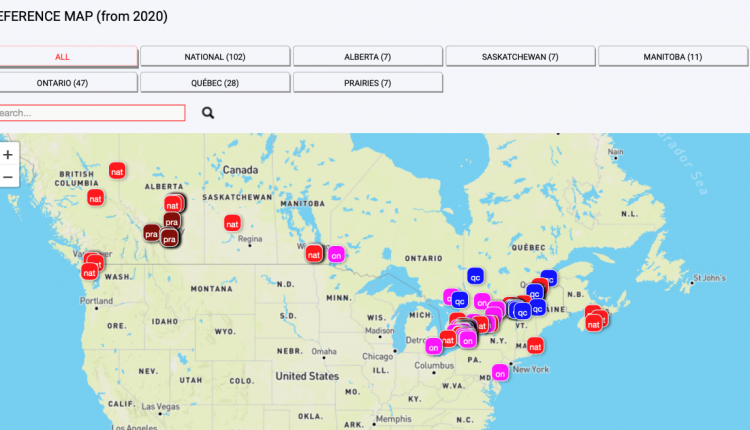Image resolution: width=750 pixels, height=430 pixels.
Task: Click the United States country label
Action: click(307, 376)
